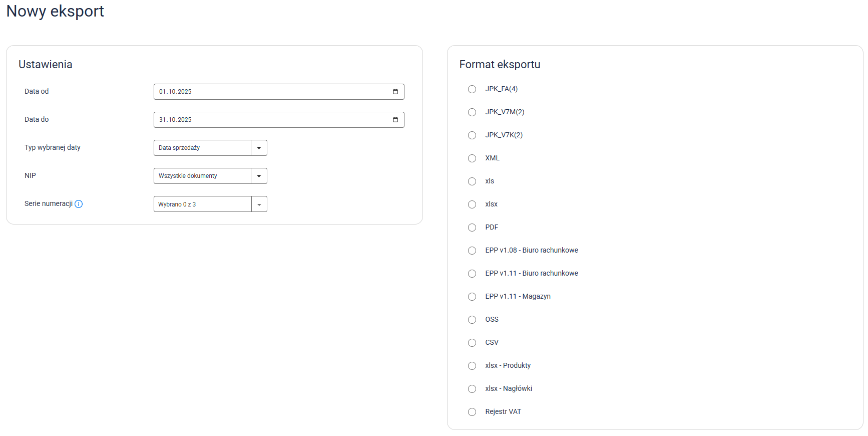This screenshot has width=868, height=436.
Task: Expand the Serie numeracji selection dropdown
Action: 259,204
